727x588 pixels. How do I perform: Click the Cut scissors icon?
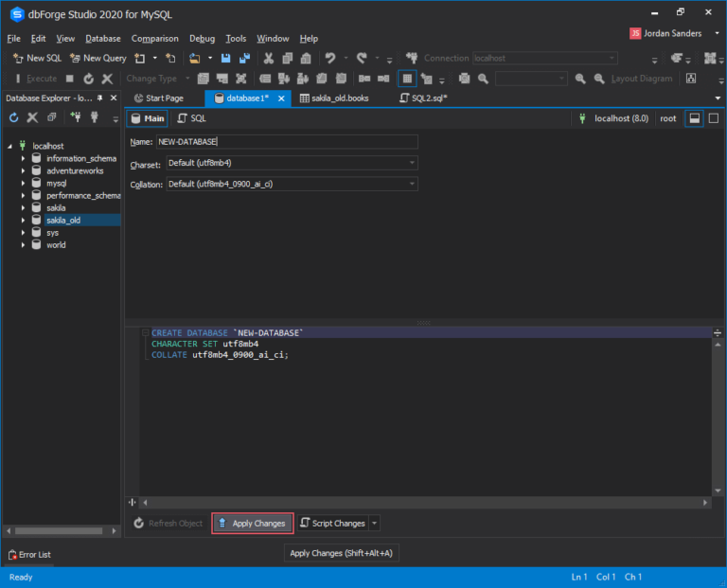pyautogui.click(x=269, y=58)
